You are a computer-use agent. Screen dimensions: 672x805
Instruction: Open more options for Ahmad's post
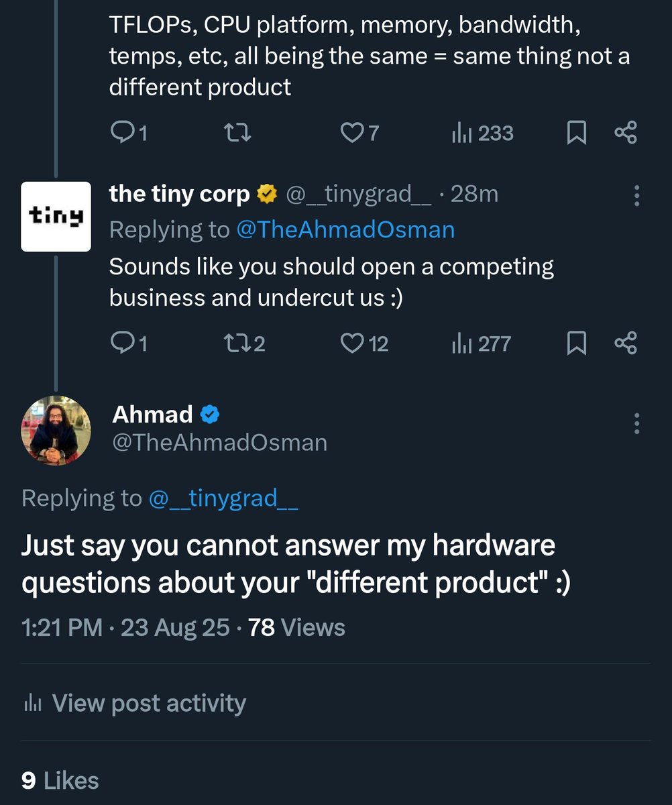pos(636,423)
